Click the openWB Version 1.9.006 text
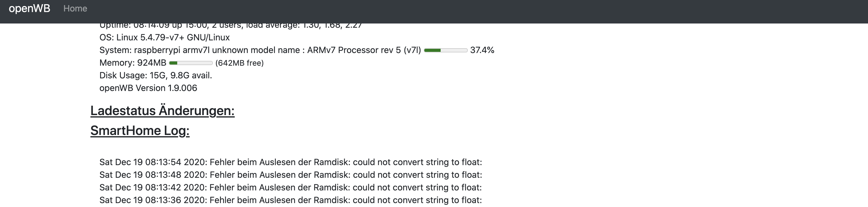The height and width of the screenshot is (207, 868). (x=148, y=88)
